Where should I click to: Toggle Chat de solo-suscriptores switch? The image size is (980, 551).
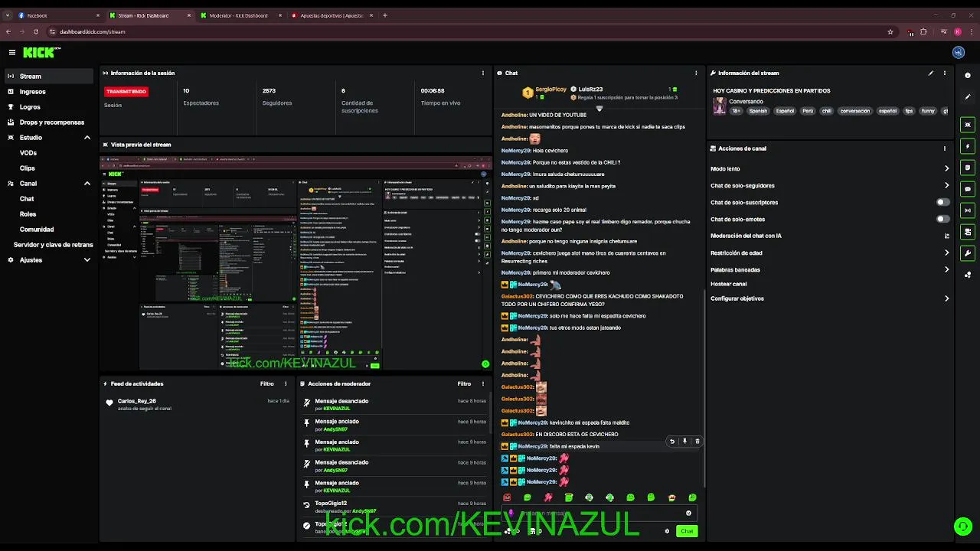[x=943, y=203]
